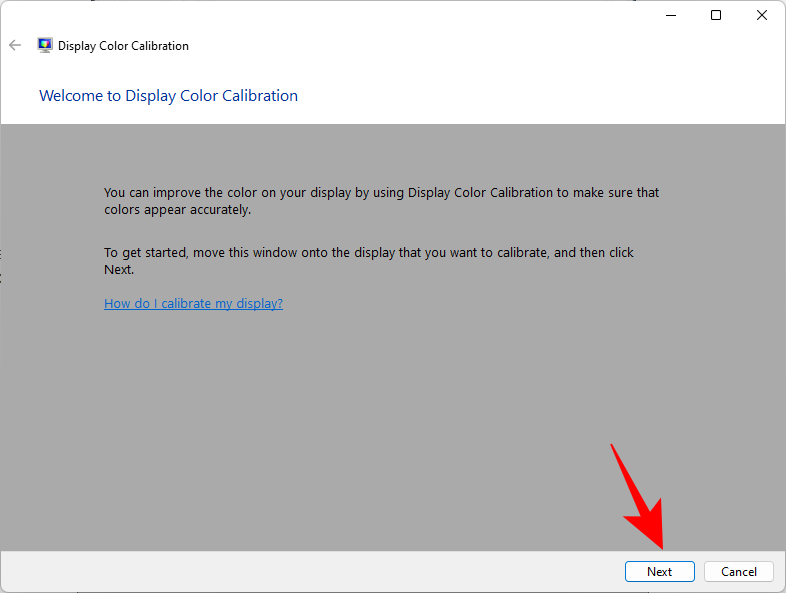Cancel the color calibration wizard
The width and height of the screenshot is (786, 593).
click(738, 572)
